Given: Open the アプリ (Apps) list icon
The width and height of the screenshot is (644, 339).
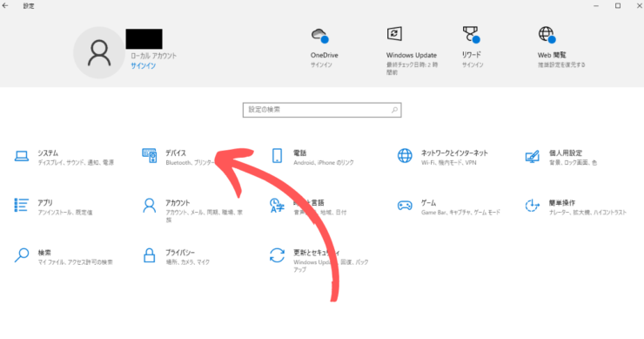Looking at the screenshot, I should 22,206.
